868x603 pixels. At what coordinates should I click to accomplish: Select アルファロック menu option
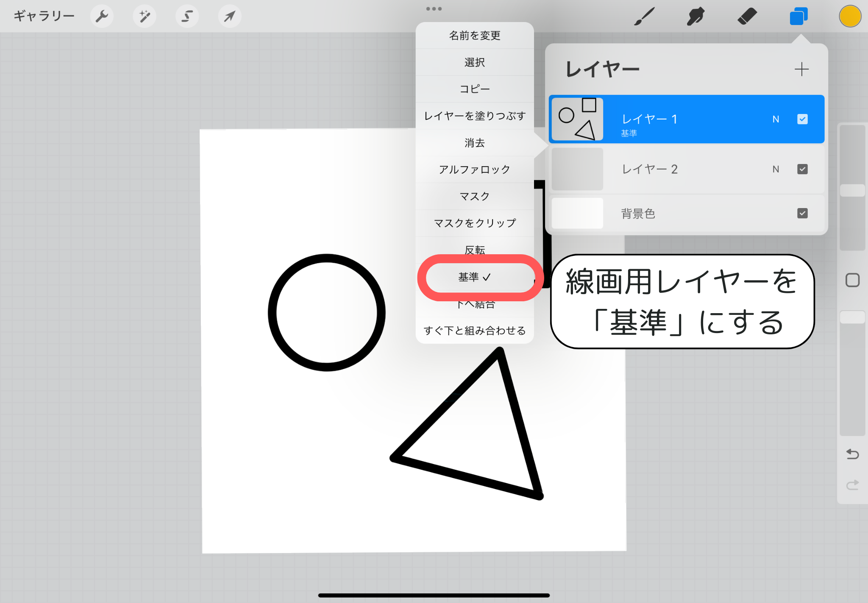(474, 170)
